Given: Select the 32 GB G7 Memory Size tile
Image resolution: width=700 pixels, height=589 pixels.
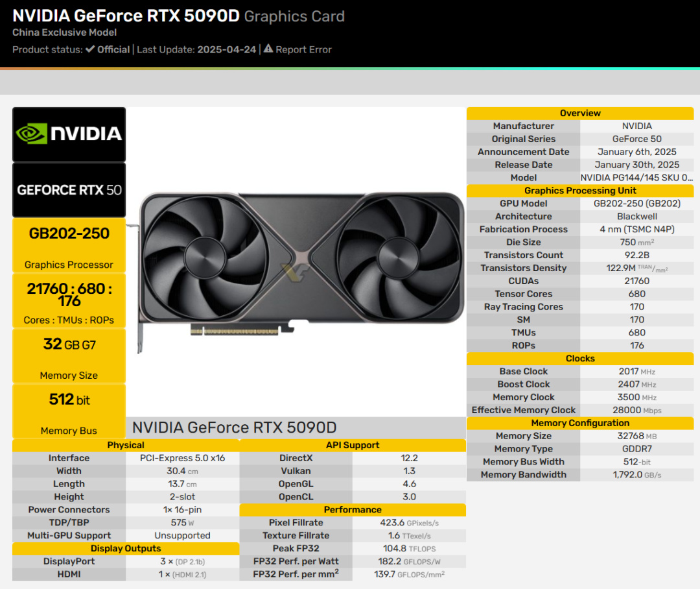Looking at the screenshot, I should [69, 356].
